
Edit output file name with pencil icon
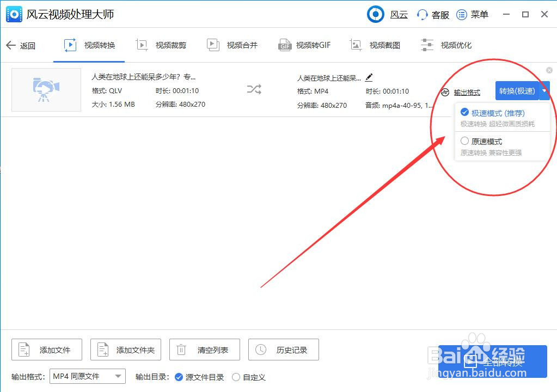click(369, 77)
